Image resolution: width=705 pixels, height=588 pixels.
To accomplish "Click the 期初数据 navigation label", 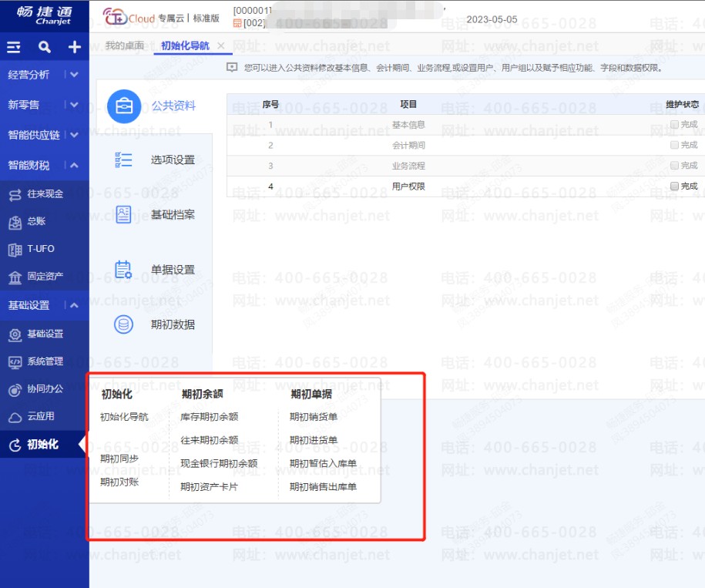I will coord(173,324).
